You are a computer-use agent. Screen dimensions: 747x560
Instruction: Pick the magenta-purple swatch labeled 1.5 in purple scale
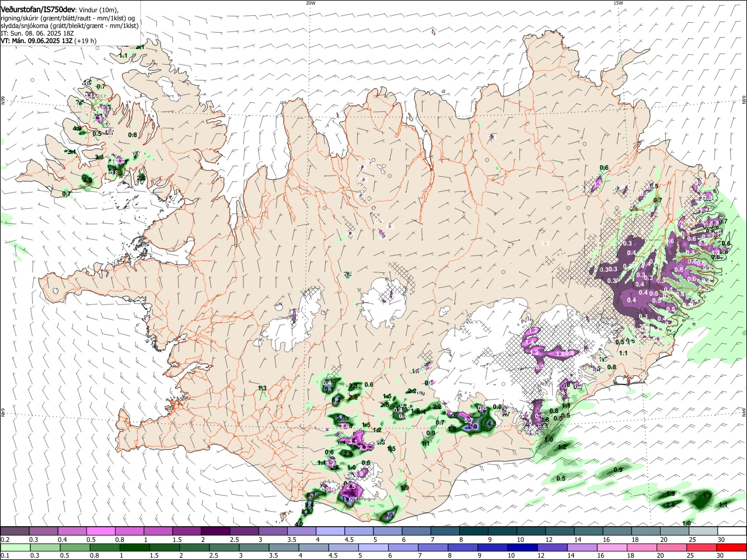pyautogui.click(x=186, y=531)
